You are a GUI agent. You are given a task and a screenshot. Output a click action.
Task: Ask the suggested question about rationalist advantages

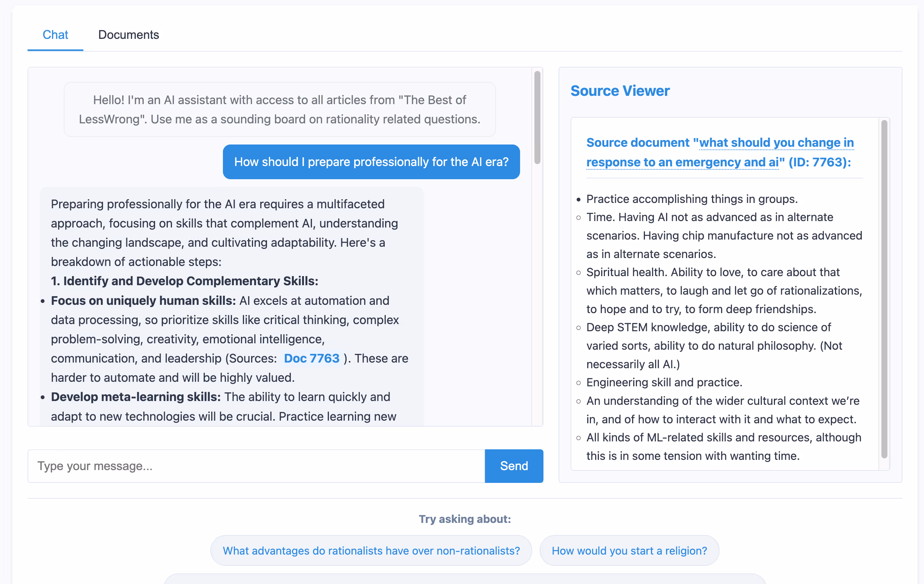coord(371,550)
